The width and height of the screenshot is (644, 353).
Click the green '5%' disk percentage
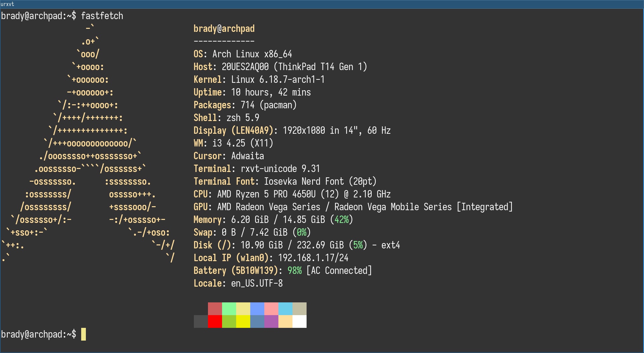tap(358, 245)
